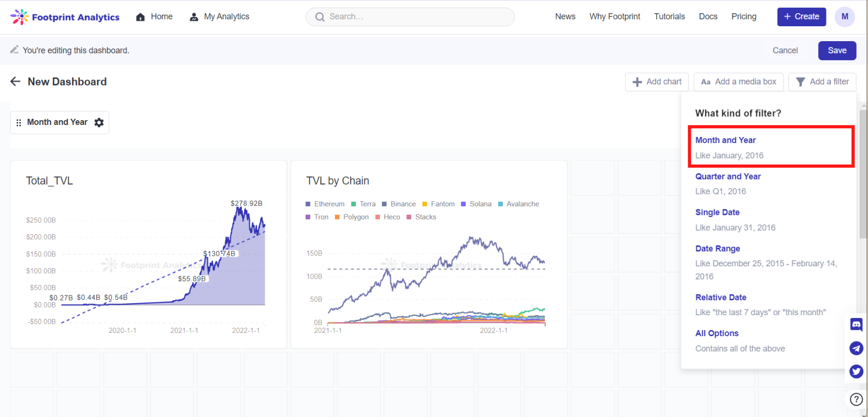
Task: Select Month and Year filter type
Action: tap(771, 147)
